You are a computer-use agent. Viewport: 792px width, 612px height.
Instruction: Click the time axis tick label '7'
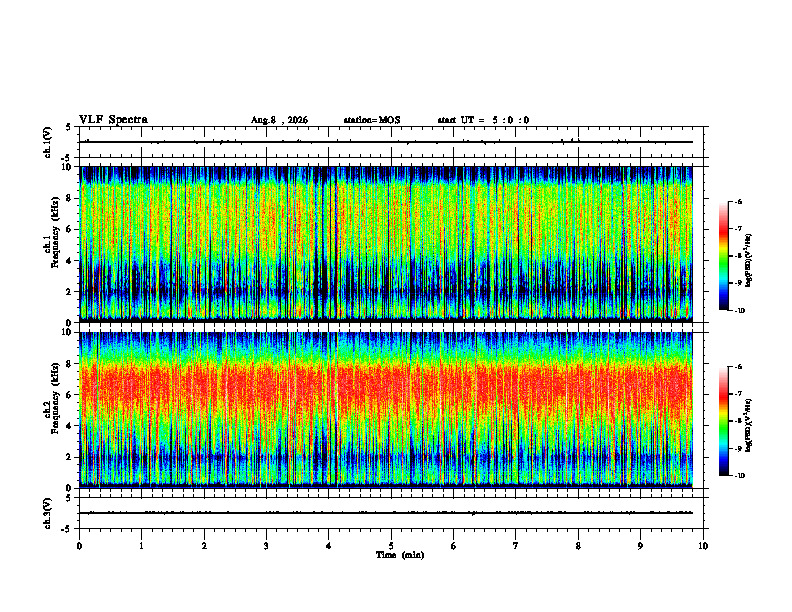pos(516,546)
